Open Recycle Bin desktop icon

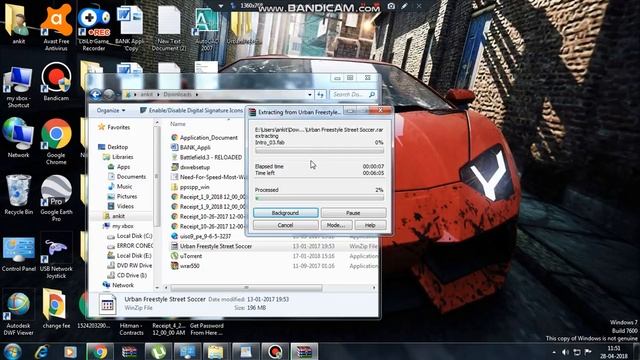[x=18, y=195]
